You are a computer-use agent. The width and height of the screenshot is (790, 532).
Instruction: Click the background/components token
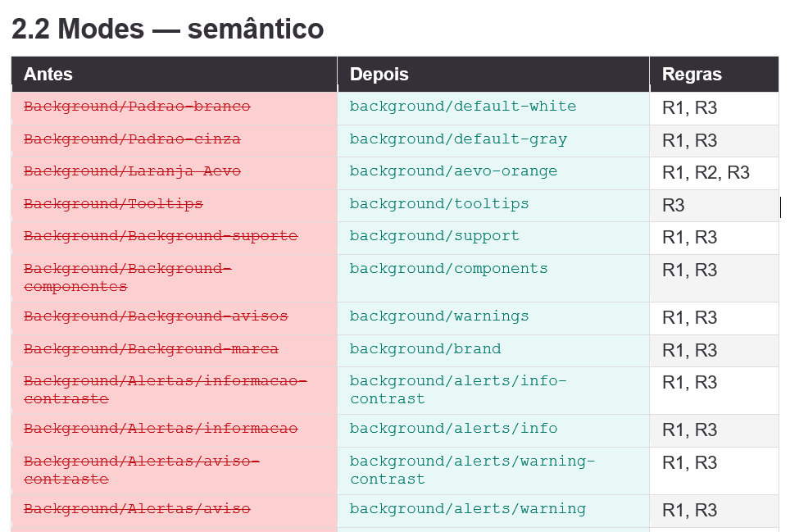pos(448,269)
